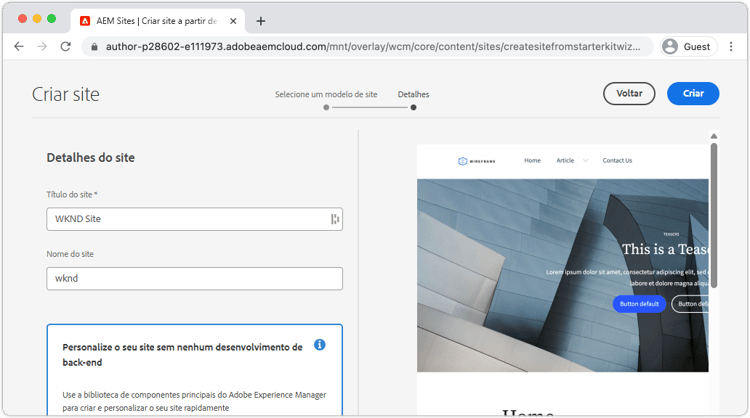This screenshot has height=418, width=750.
Task: Click autofill icon in title field
Action: pyautogui.click(x=335, y=219)
